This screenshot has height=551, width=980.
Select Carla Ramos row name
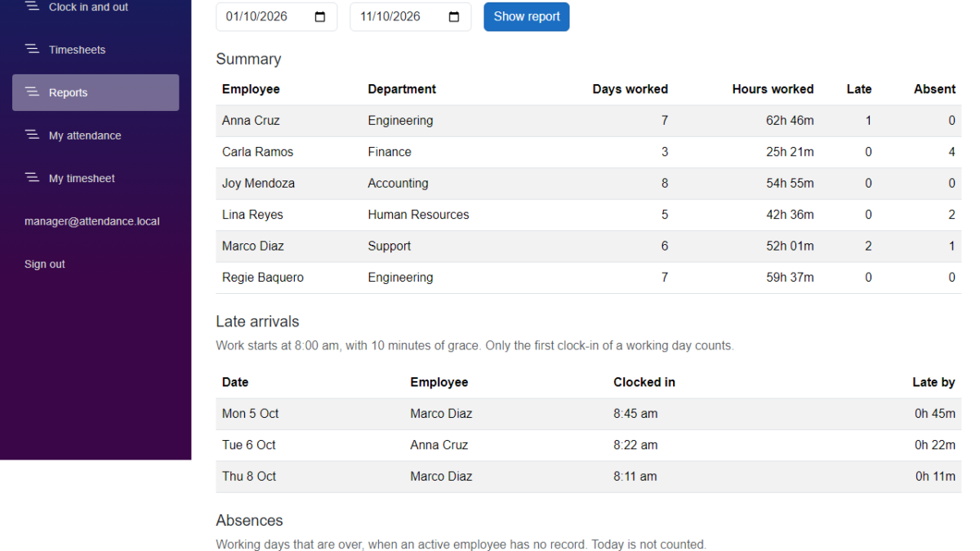pos(257,152)
